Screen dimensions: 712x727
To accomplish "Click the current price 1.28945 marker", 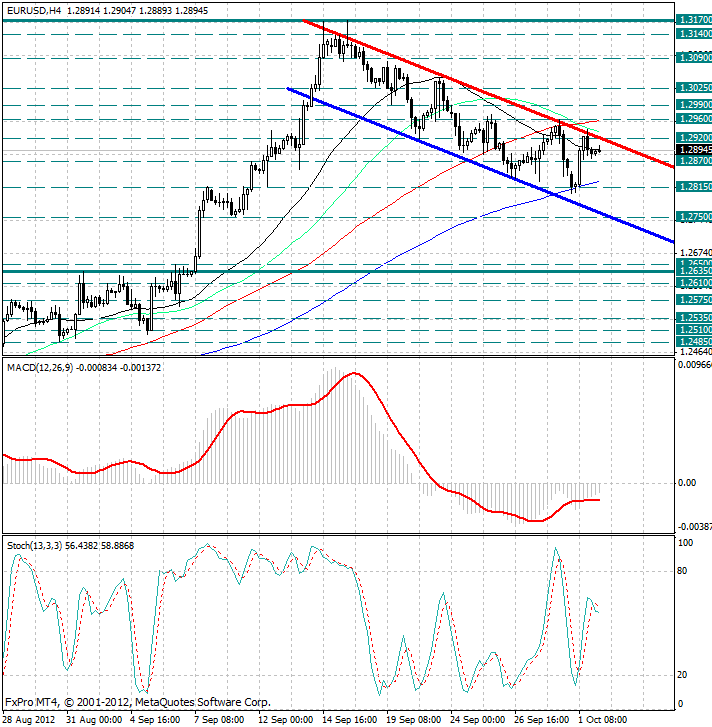I will pyautogui.click(x=694, y=150).
